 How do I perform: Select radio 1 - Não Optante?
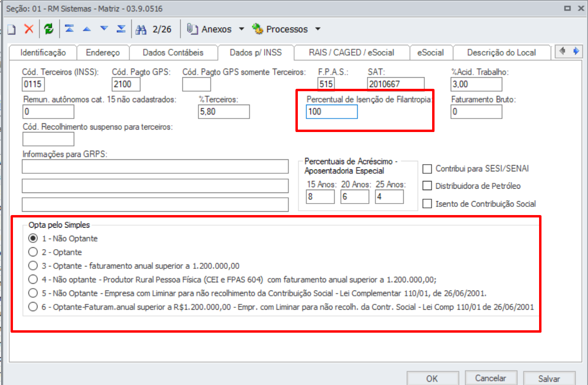click(x=33, y=238)
